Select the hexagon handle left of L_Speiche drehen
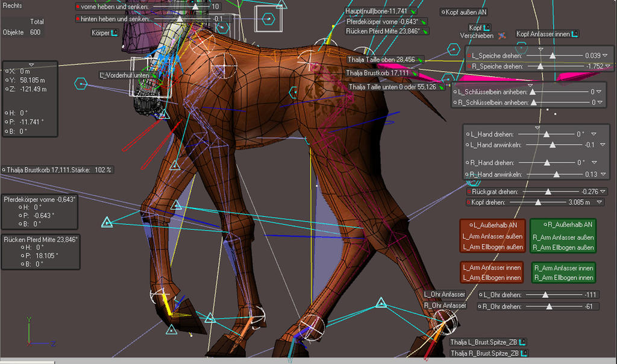Screen dimensions: 617x364 click(x=454, y=49)
